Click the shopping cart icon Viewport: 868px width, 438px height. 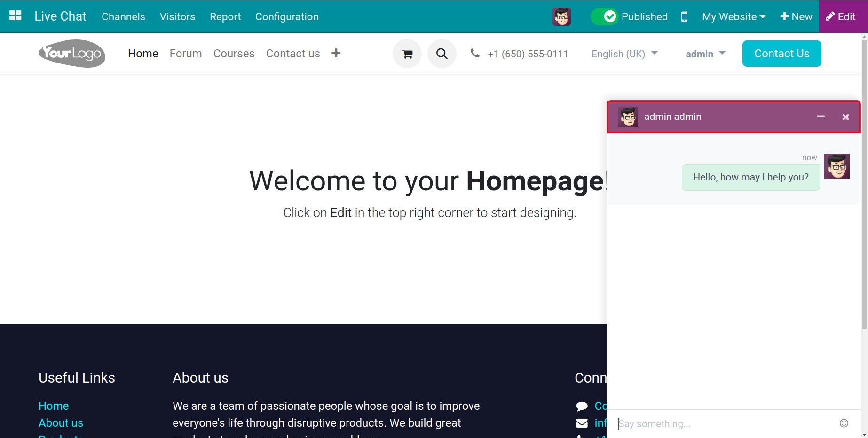click(x=407, y=54)
